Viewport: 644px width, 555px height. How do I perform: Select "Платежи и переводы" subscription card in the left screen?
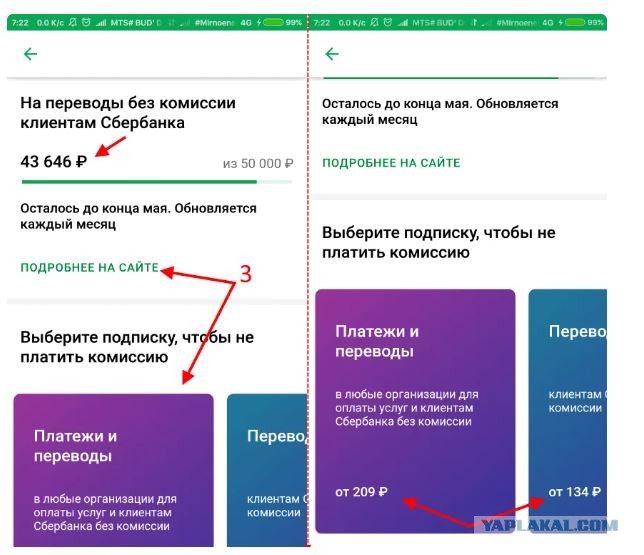[x=113, y=470]
